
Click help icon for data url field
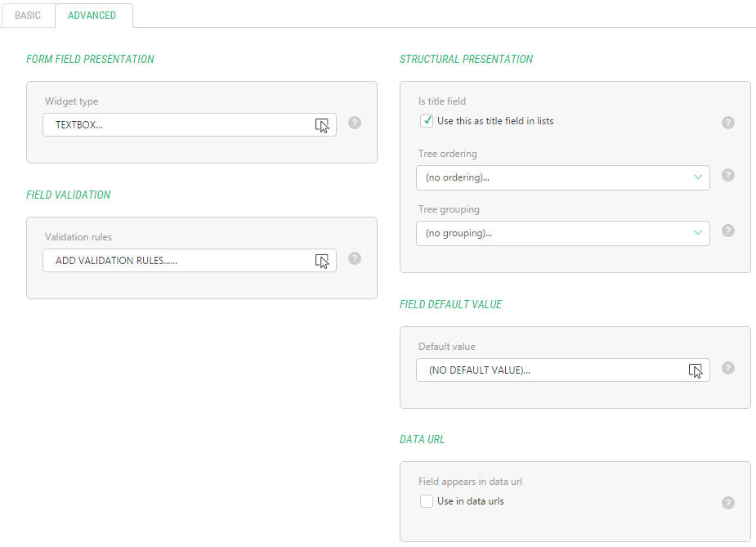[x=728, y=503]
